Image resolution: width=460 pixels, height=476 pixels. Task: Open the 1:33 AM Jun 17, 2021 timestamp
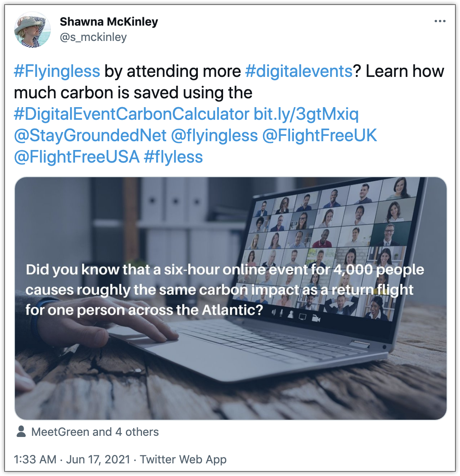72,459
